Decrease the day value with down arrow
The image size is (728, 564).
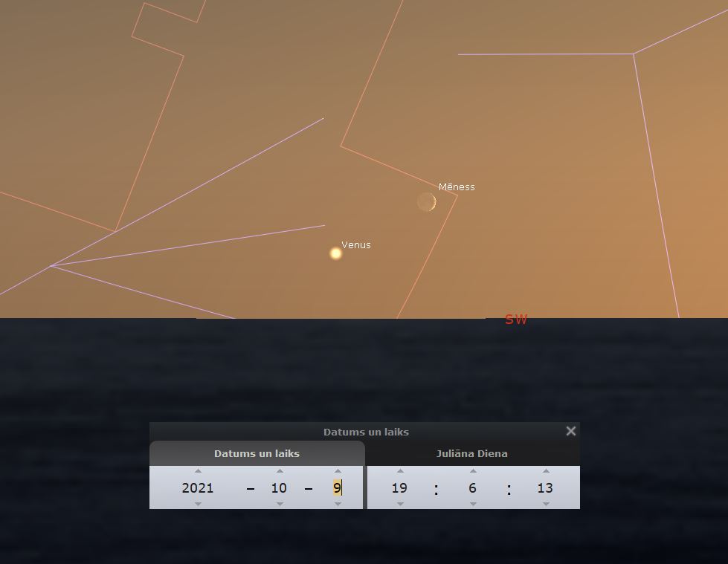coord(338,504)
